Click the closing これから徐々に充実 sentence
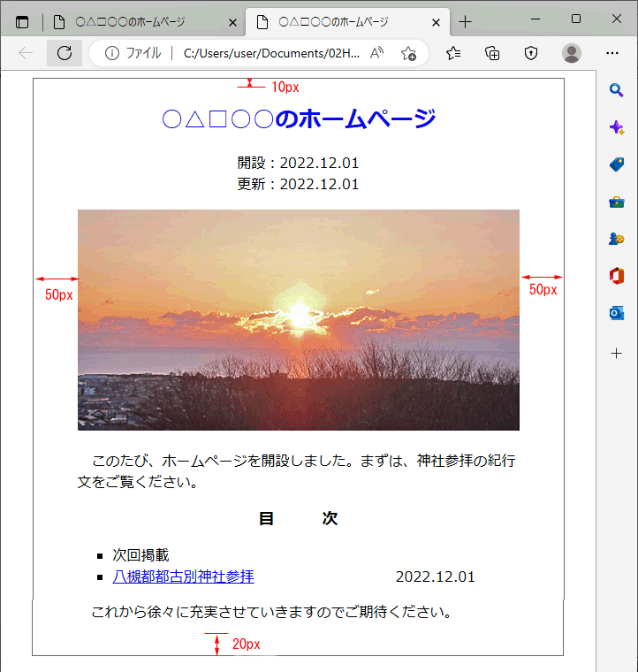The width and height of the screenshot is (638, 672). (273, 612)
